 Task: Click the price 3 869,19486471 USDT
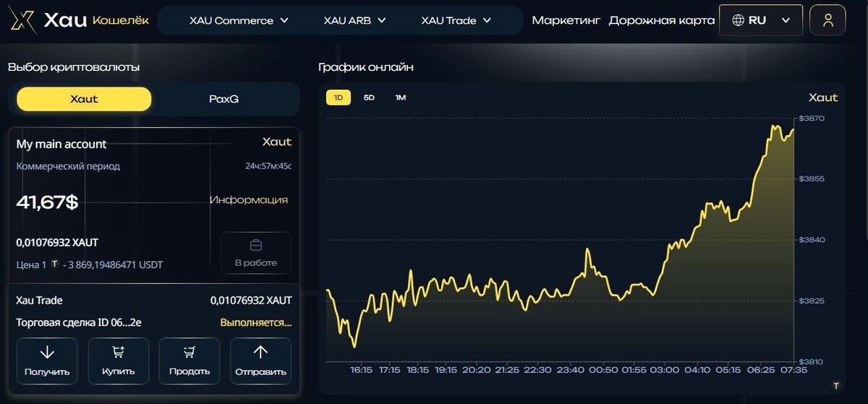coord(116,265)
